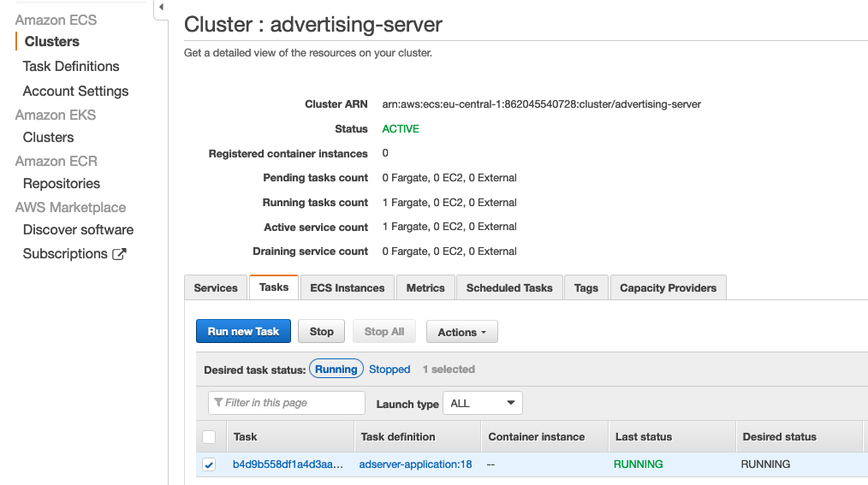Click the Amazon ECR sidebar heading

[x=56, y=161]
